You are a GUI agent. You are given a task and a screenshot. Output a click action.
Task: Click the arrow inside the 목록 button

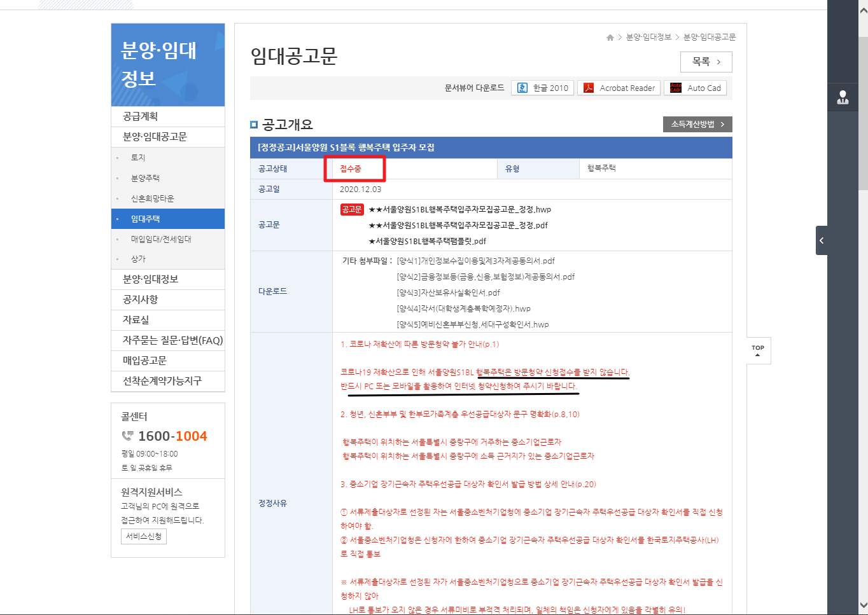pos(718,62)
